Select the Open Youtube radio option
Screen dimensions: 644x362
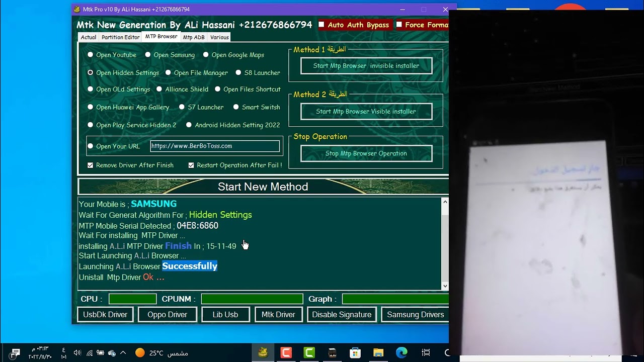(91, 55)
